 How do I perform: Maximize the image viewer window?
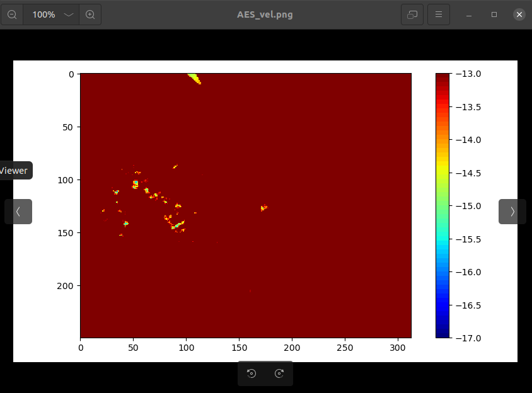coord(494,14)
